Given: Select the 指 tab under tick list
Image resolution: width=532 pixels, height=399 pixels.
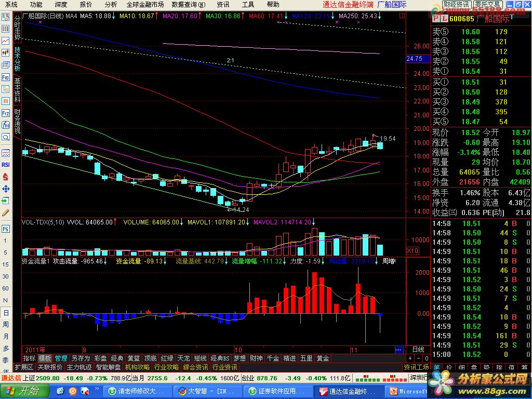Looking at the screenshot, I should tap(499, 367).
